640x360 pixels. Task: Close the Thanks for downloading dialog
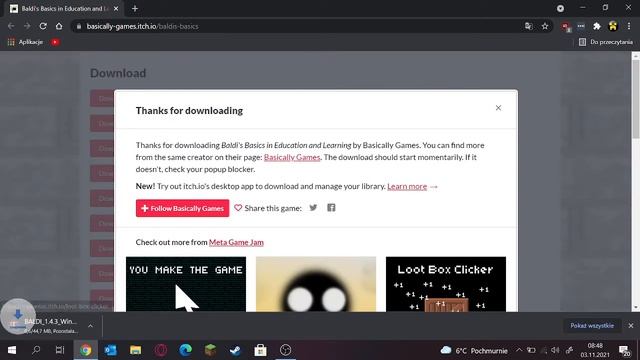[498, 108]
